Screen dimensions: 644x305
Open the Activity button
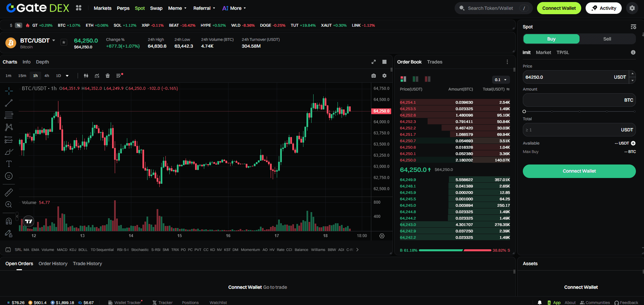603,8
